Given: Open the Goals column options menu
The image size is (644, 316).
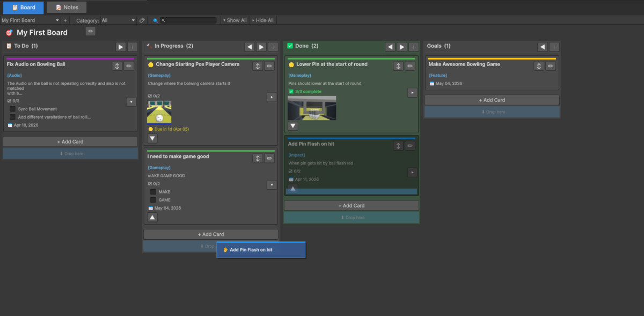Looking at the screenshot, I should pyautogui.click(x=554, y=47).
